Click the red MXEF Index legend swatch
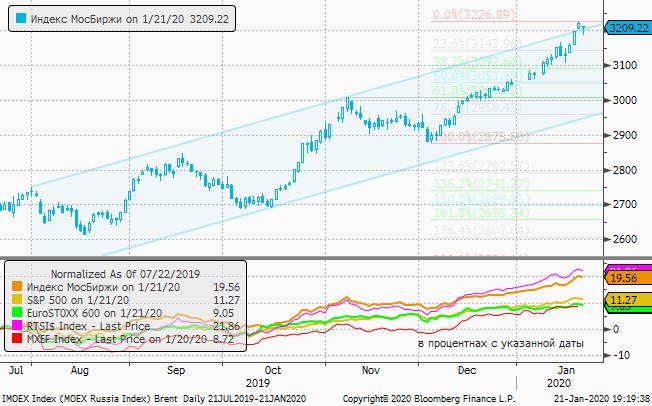 coord(17,338)
